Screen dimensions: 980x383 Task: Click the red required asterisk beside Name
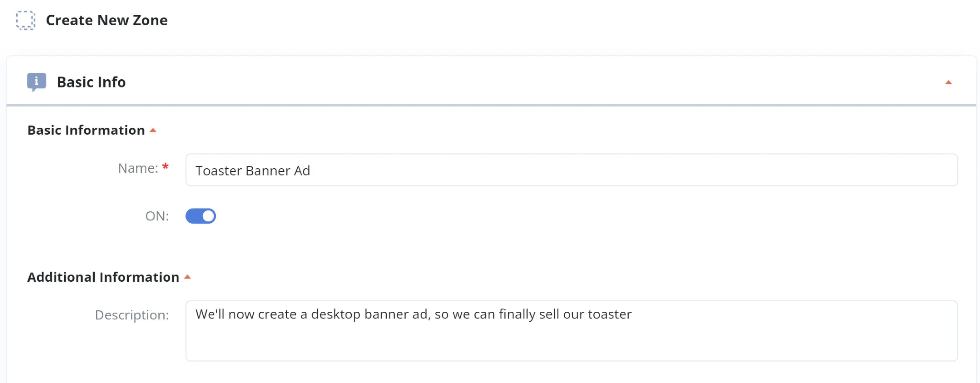click(166, 166)
